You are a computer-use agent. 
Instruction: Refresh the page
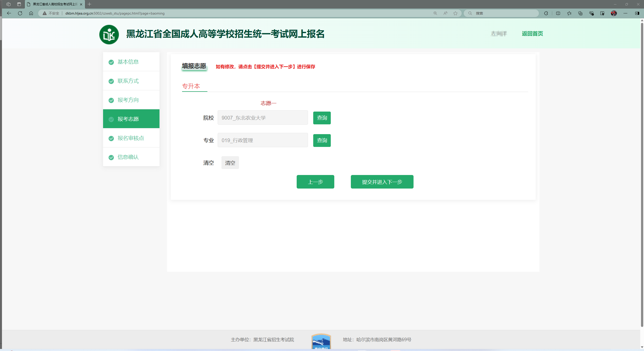coord(20,13)
